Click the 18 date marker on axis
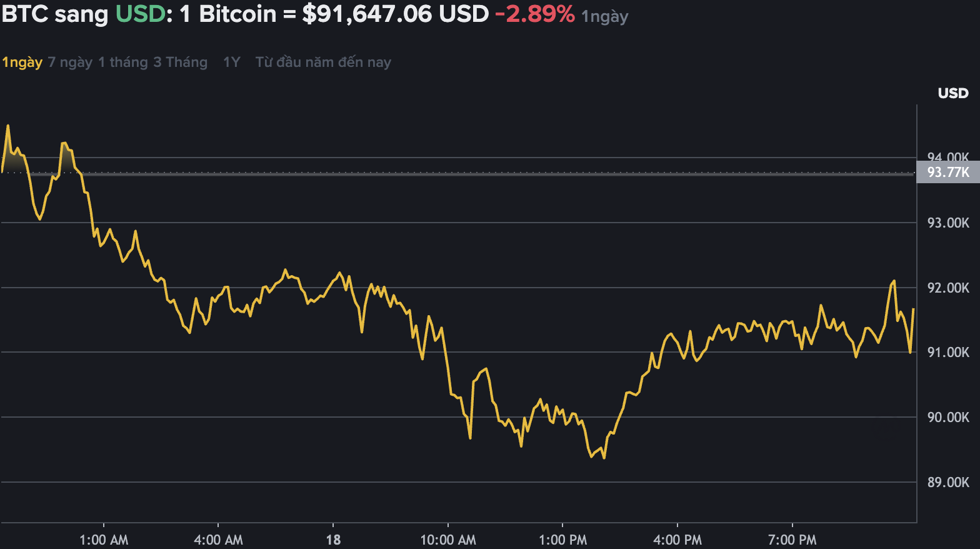 tap(332, 539)
